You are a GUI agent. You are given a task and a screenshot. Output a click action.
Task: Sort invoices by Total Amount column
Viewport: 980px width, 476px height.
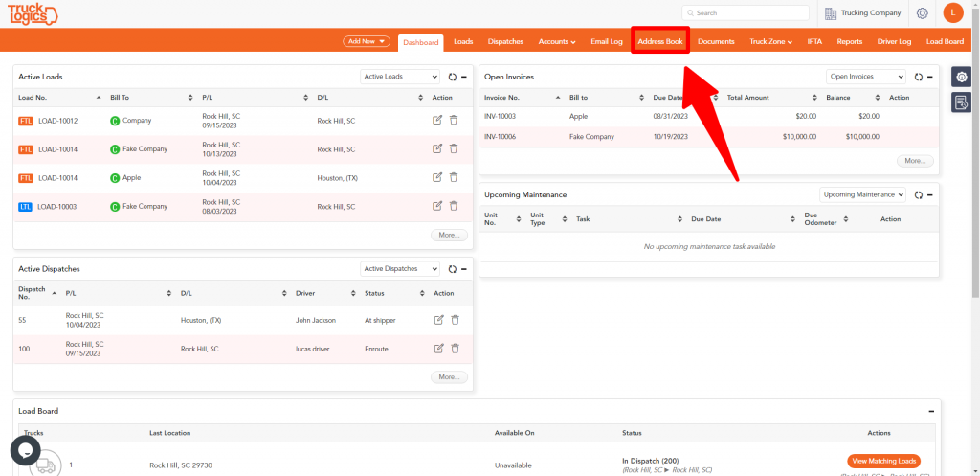(x=772, y=98)
